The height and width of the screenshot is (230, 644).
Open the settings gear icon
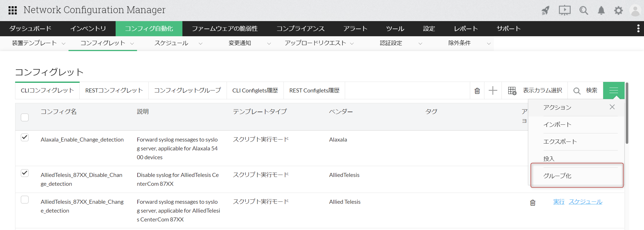[618, 11]
